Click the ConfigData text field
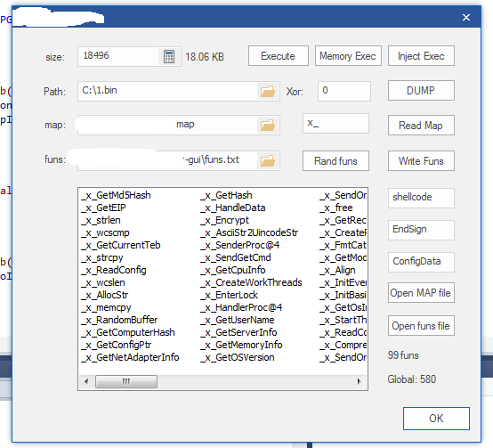 421,262
